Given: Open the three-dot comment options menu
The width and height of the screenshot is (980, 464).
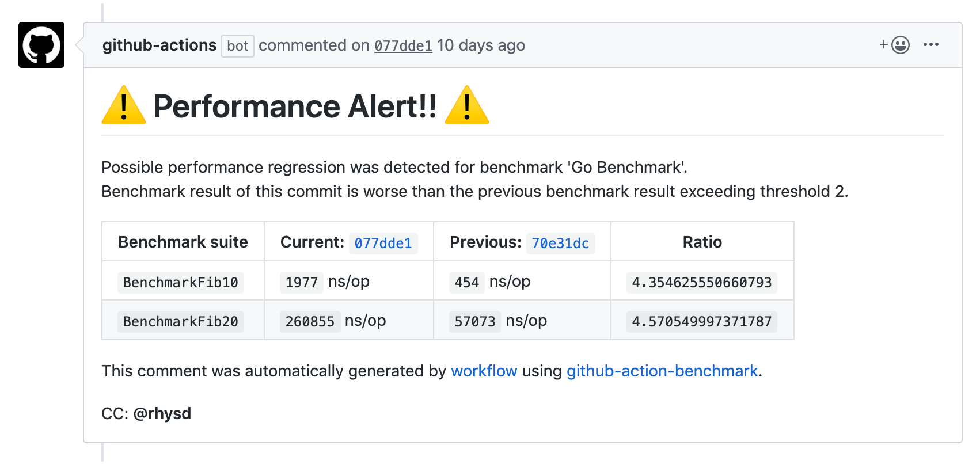Looking at the screenshot, I should [930, 45].
